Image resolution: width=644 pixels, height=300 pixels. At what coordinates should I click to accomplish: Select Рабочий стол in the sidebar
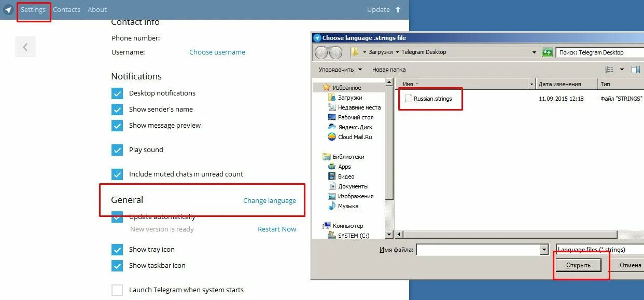(x=355, y=117)
